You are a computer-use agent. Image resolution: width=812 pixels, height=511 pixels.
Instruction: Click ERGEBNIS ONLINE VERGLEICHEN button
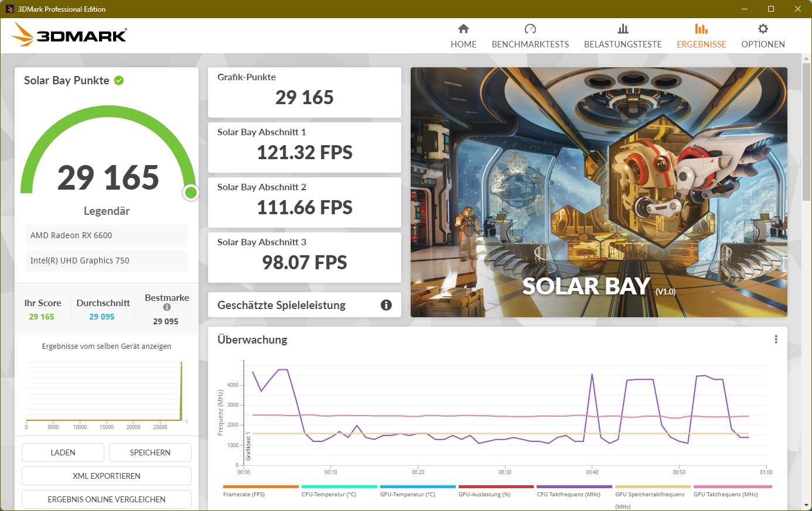click(107, 499)
